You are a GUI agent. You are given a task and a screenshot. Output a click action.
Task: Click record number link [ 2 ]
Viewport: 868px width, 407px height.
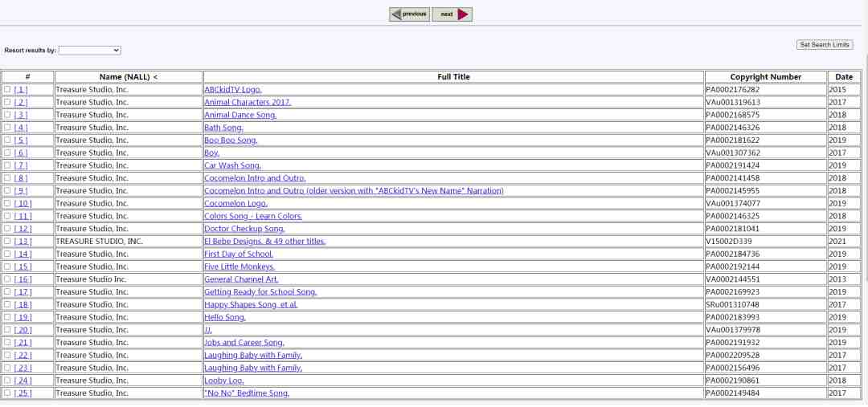pyautogui.click(x=21, y=102)
